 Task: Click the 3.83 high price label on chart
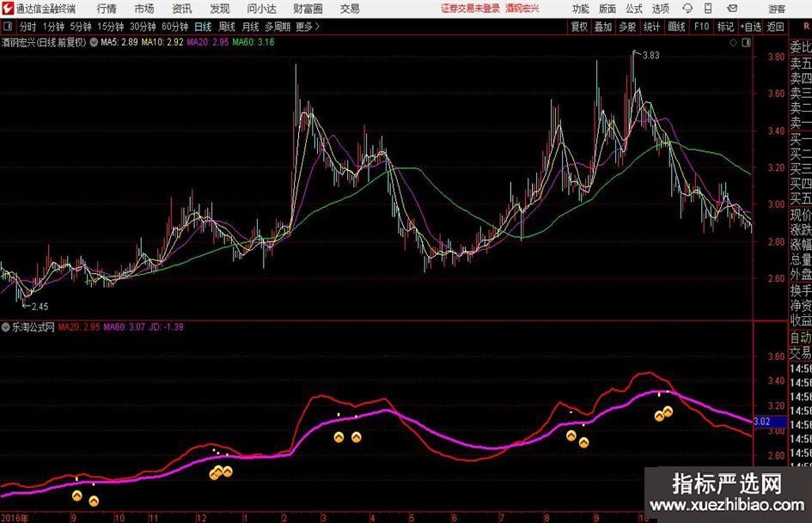tap(650, 56)
